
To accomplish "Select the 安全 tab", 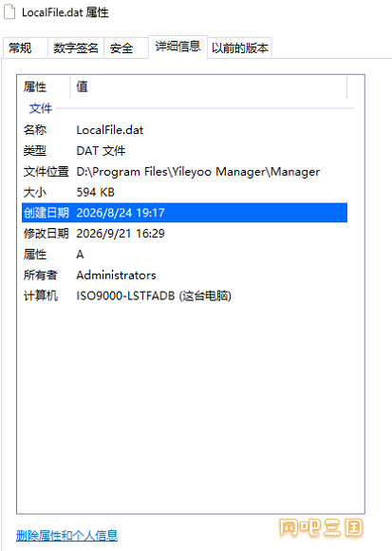I will 125,47.
